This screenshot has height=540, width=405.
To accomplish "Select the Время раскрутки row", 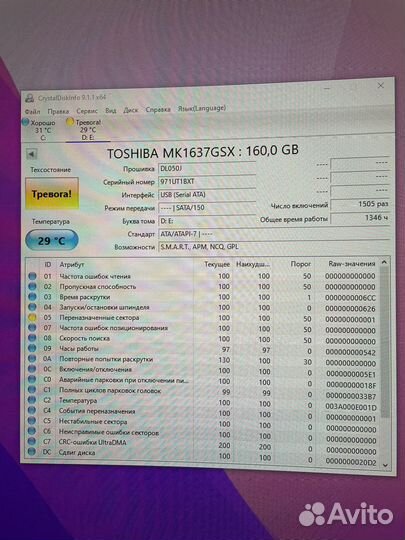I will pos(202,297).
